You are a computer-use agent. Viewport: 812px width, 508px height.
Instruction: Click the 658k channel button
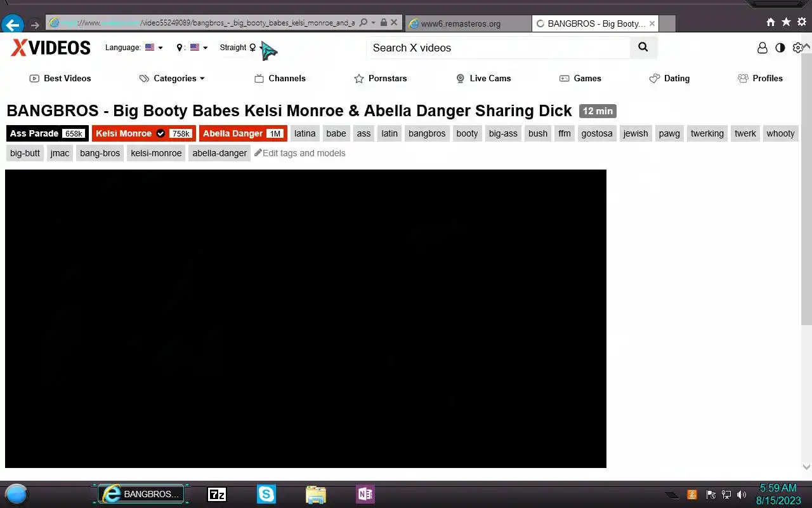click(48, 133)
